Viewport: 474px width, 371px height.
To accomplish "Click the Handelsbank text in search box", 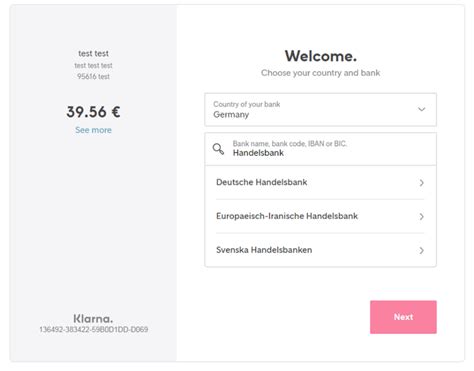I will [258, 153].
